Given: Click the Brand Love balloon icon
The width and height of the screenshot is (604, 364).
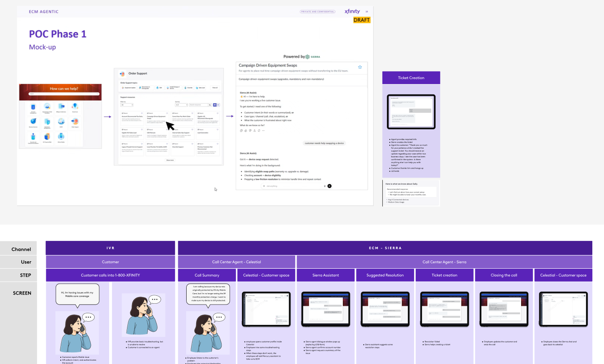Looking at the screenshot, I should (x=75, y=106).
